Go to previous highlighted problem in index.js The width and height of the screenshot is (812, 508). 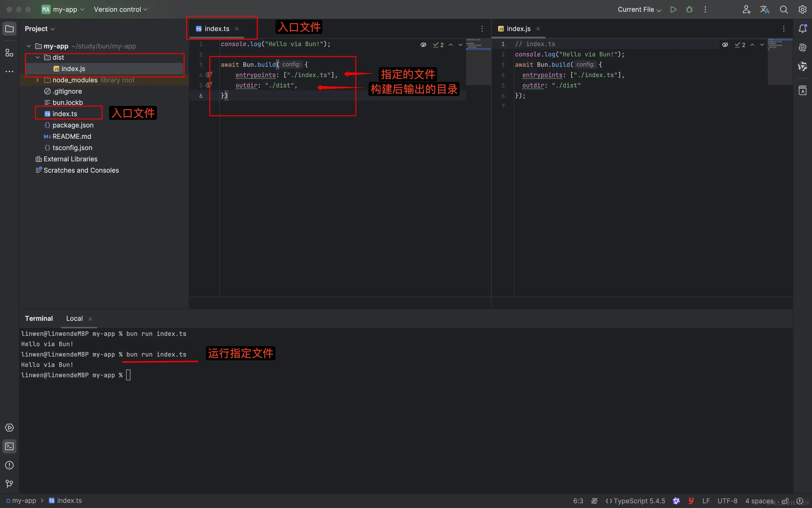[752, 45]
